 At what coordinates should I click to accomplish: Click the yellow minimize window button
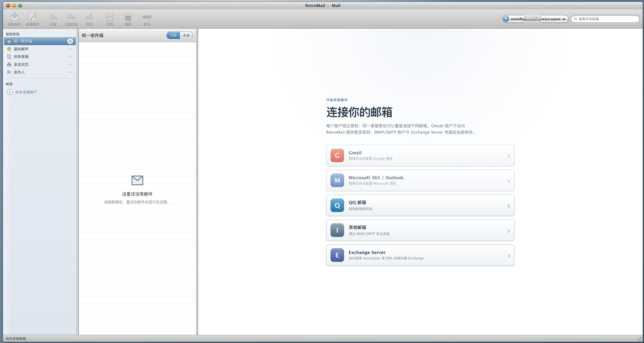point(14,6)
